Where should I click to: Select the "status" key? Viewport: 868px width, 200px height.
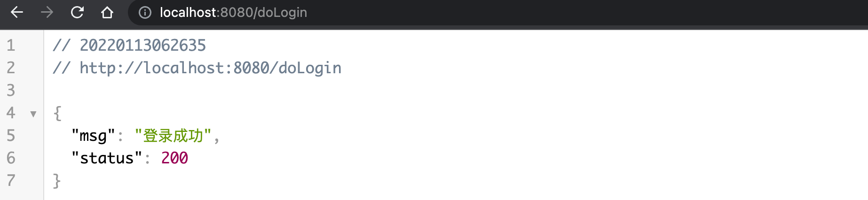pyautogui.click(x=106, y=158)
